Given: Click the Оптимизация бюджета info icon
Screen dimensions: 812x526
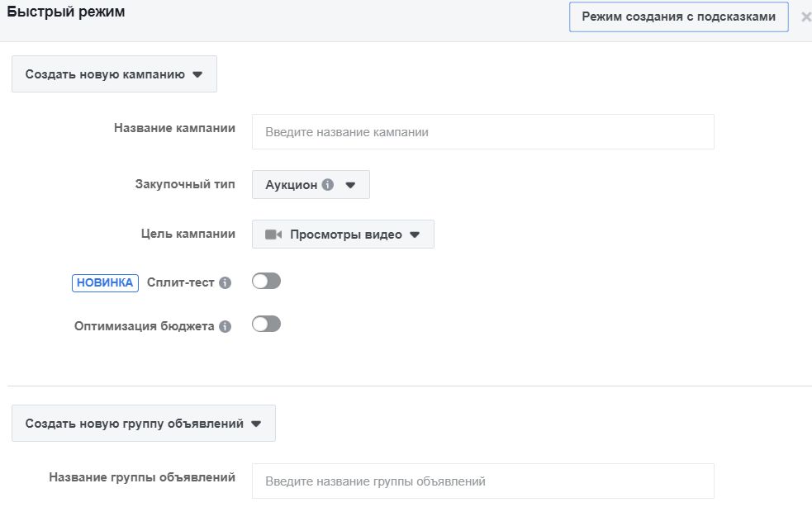Looking at the screenshot, I should [x=225, y=325].
